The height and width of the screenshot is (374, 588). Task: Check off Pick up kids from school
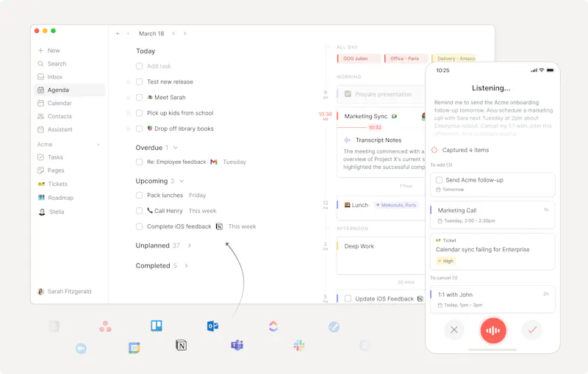[139, 113]
